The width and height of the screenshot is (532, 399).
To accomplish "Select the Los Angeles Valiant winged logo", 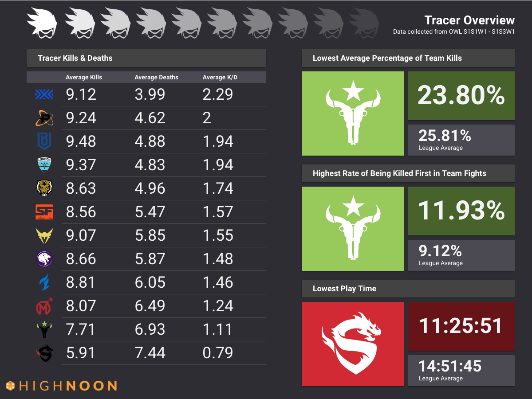I will (x=44, y=235).
